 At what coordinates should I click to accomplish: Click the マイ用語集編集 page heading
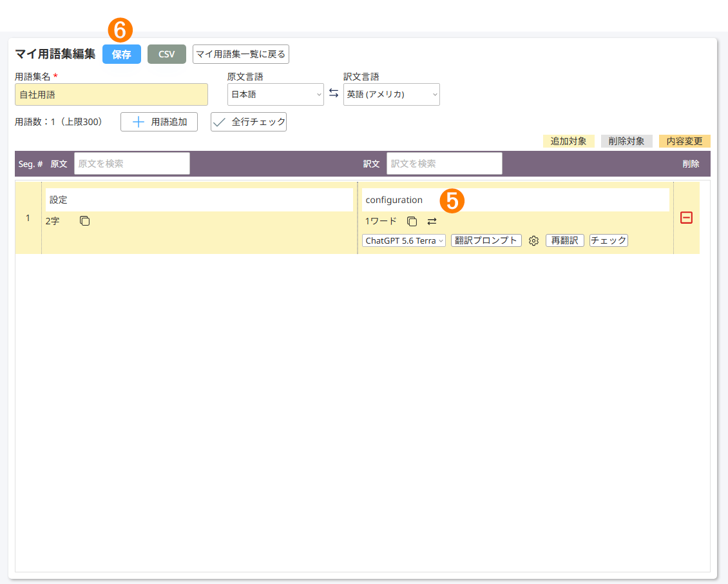click(55, 54)
